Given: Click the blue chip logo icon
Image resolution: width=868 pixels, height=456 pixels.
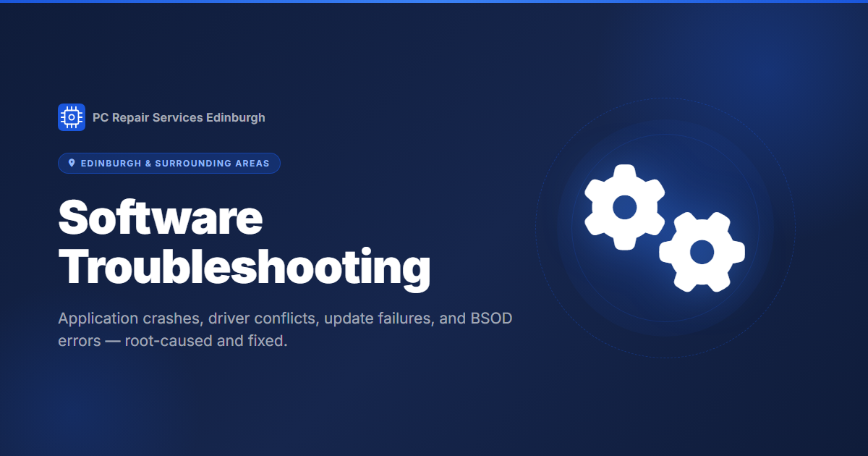Looking at the screenshot, I should [x=72, y=117].
